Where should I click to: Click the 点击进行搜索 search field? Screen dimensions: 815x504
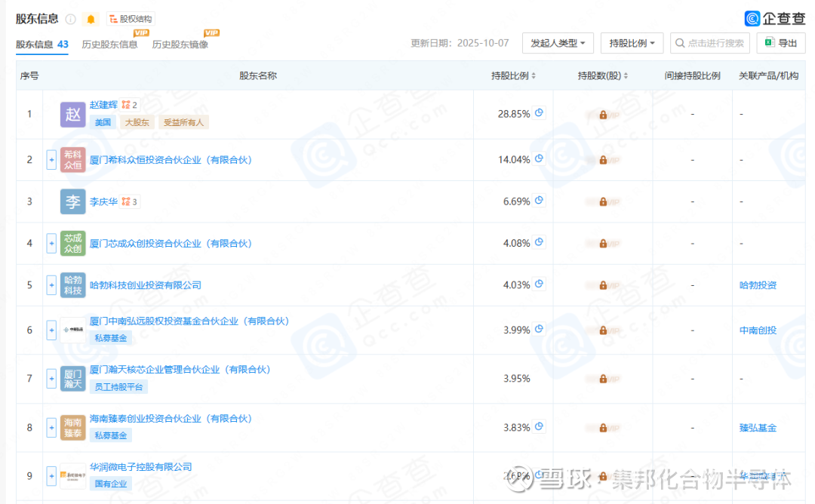point(710,43)
